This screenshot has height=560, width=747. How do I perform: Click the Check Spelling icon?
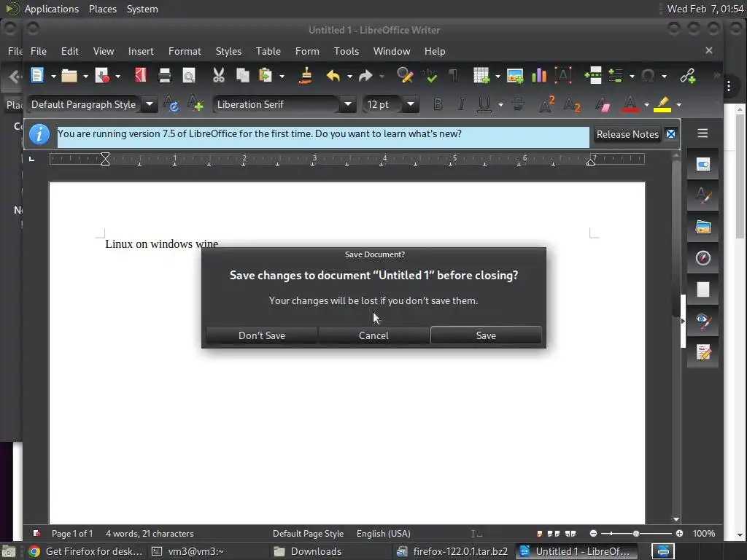pos(429,75)
